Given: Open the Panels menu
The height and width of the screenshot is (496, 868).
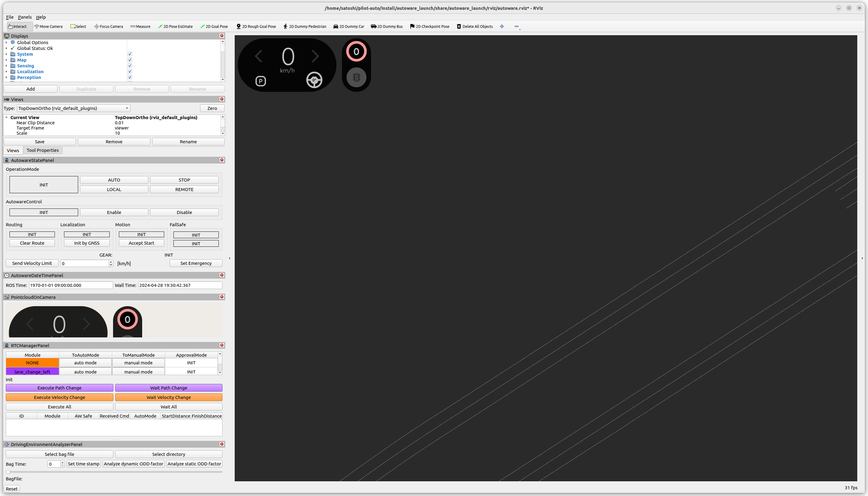Looking at the screenshot, I should [24, 17].
